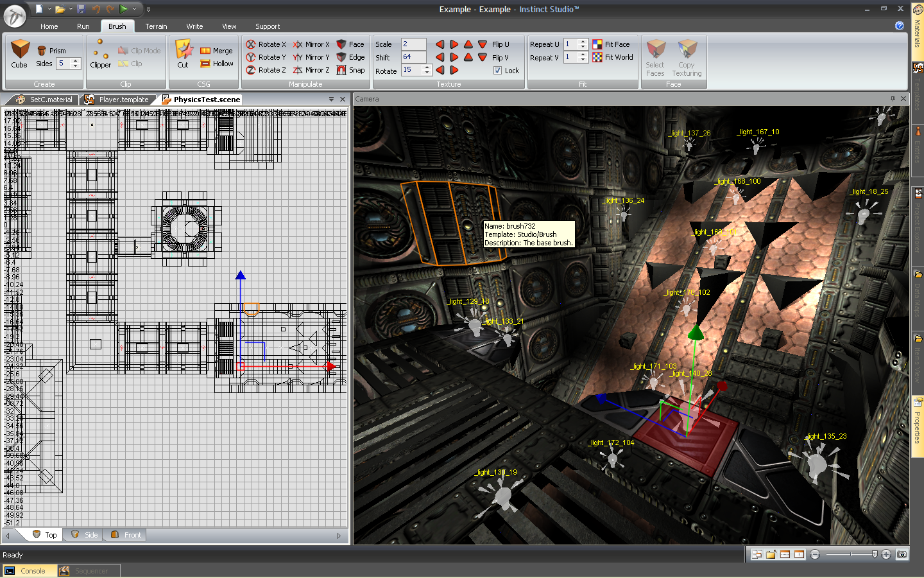Click the Flip U red down arrow

coord(483,44)
